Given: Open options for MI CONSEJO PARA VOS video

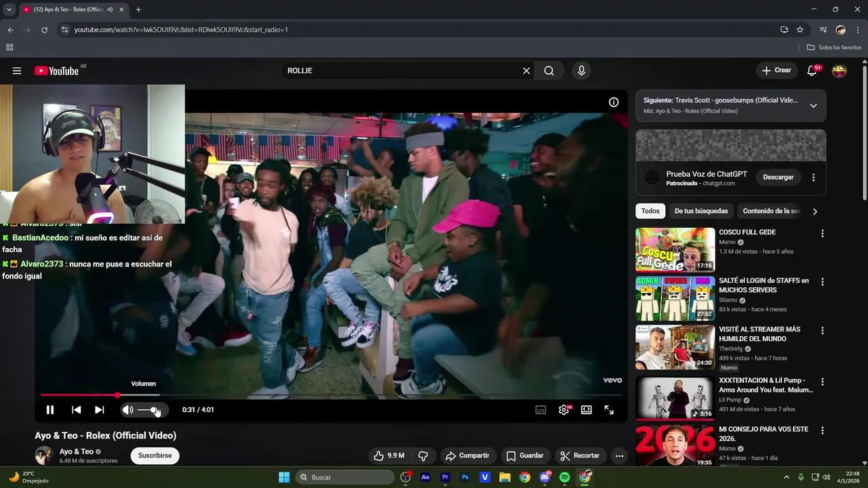Looking at the screenshot, I should pyautogui.click(x=823, y=430).
